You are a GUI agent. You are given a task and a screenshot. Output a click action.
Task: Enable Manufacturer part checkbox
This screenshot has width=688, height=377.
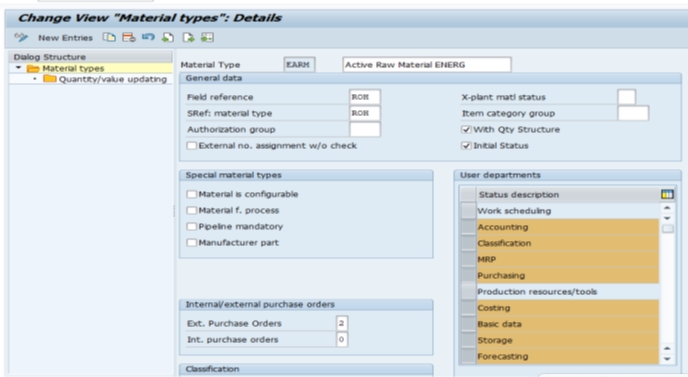[x=192, y=243]
